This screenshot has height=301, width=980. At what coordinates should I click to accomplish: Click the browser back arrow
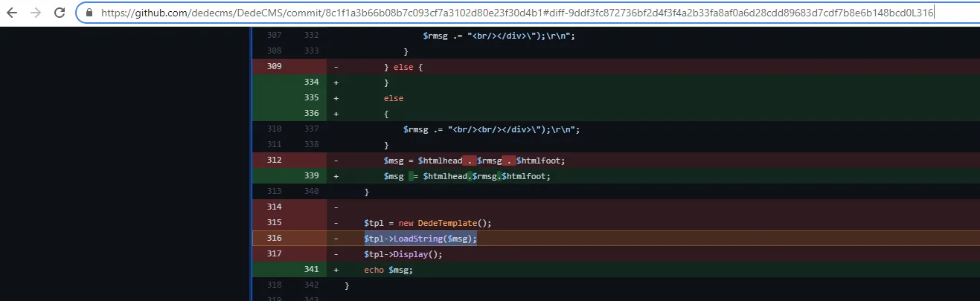coord(13,13)
